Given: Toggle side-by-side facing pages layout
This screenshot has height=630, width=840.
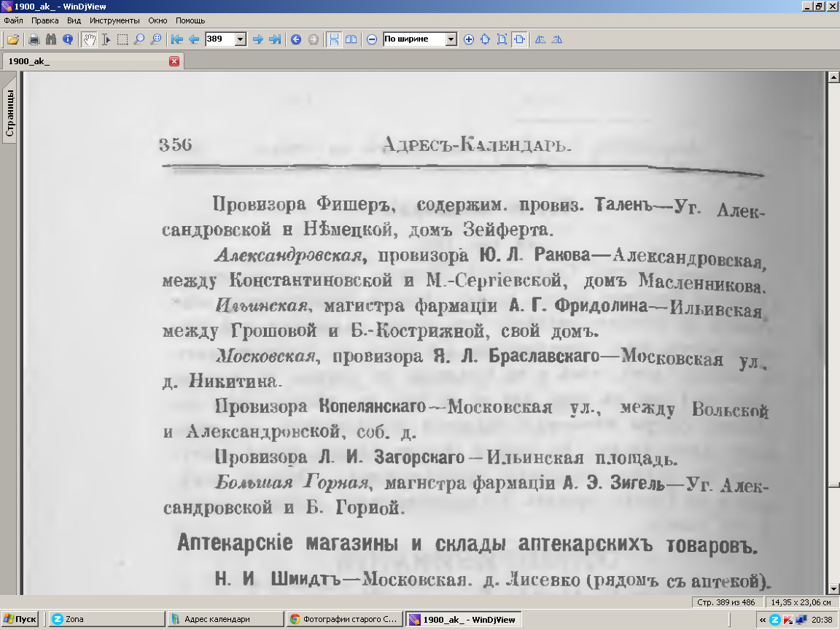Looking at the screenshot, I should [351, 39].
